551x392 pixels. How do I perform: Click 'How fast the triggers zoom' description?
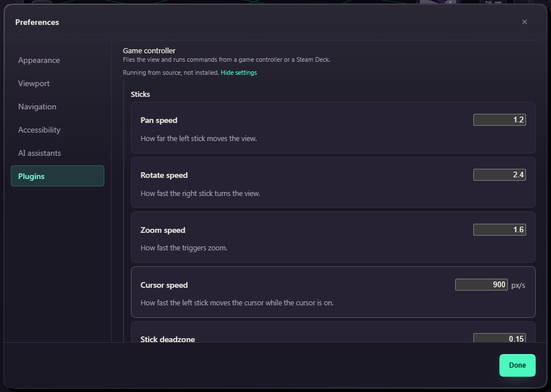[x=184, y=248]
